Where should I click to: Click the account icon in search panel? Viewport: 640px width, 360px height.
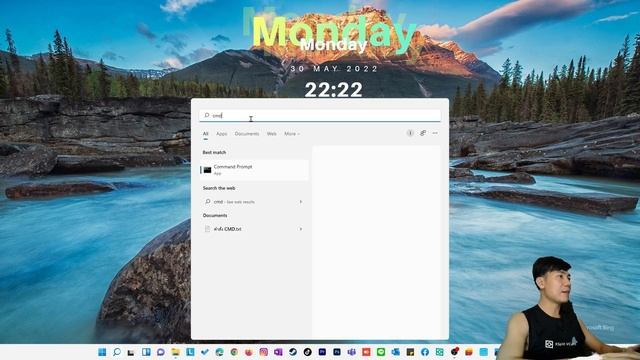[410, 133]
